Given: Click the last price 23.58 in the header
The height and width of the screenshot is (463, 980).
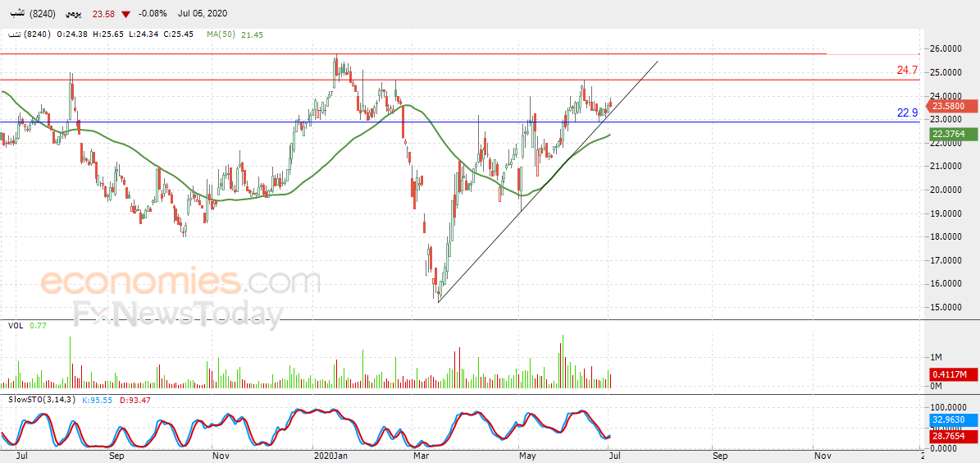Looking at the screenshot, I should (x=103, y=14).
